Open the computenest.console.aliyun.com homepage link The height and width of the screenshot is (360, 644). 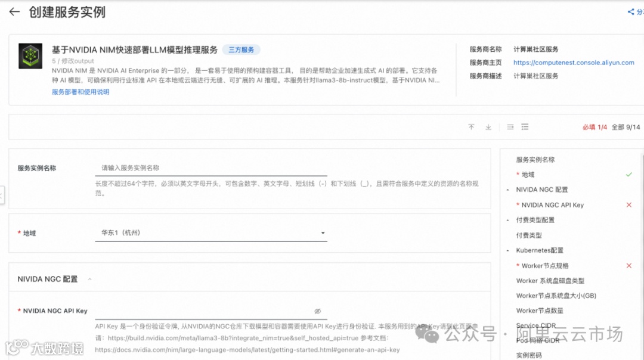574,63
